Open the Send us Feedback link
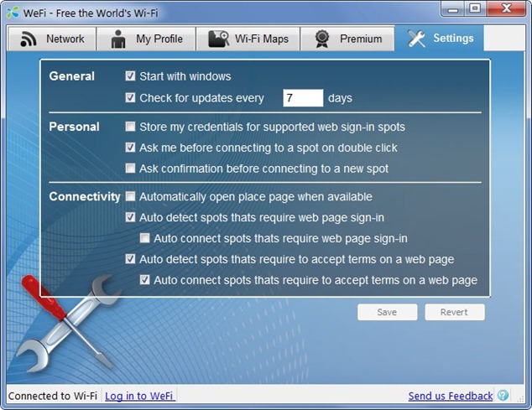532x410 pixels. pyautogui.click(x=451, y=396)
